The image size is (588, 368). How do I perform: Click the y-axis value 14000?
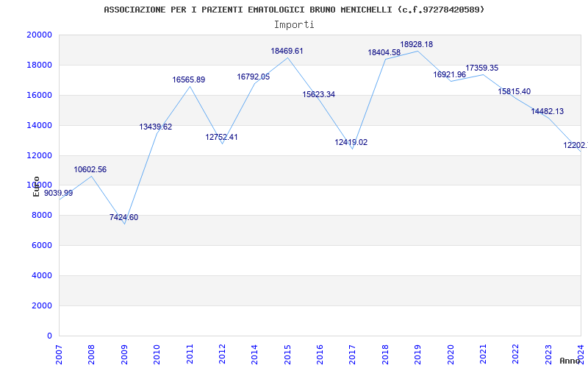(39, 125)
